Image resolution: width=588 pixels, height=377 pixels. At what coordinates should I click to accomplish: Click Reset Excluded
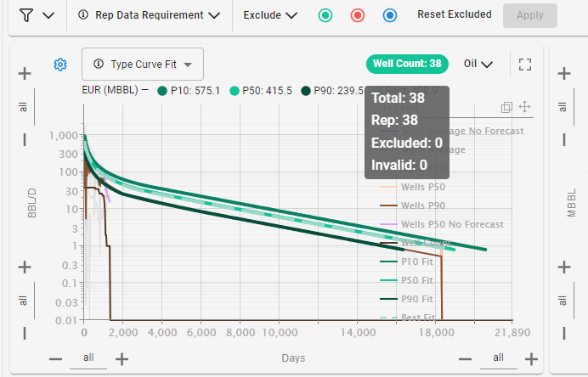pyautogui.click(x=455, y=14)
